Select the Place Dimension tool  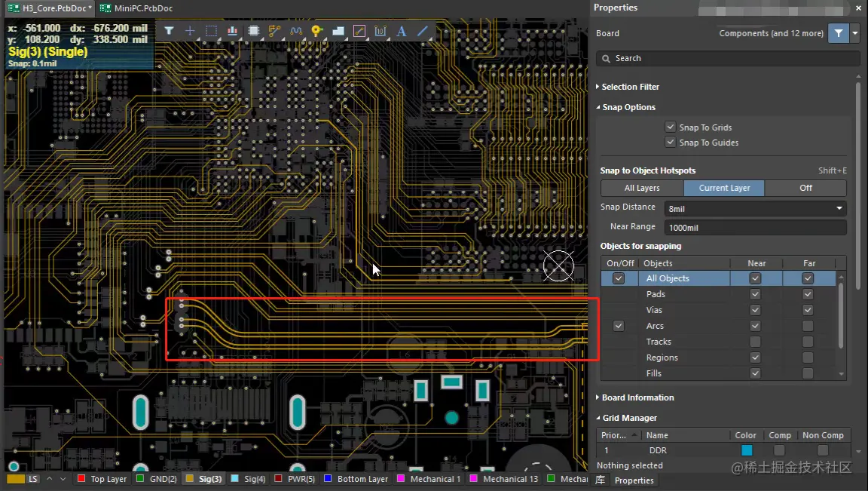coord(381,31)
